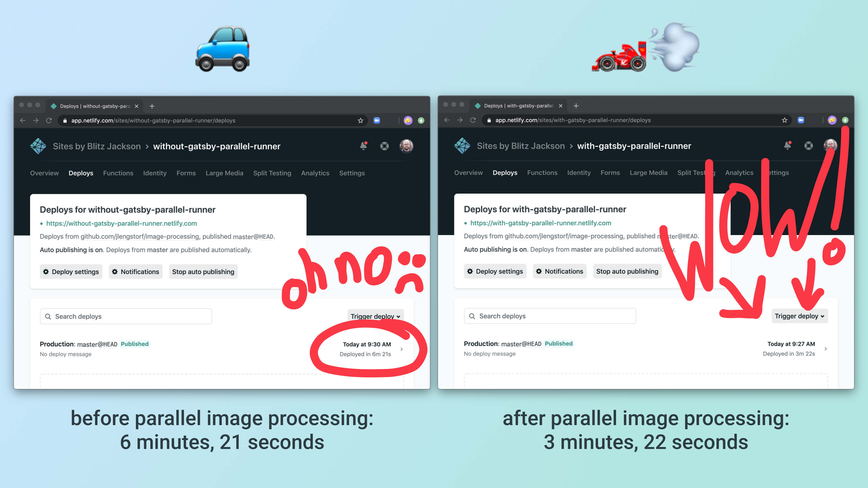
Task: Expand the production deploy entry on right
Action: click(828, 349)
